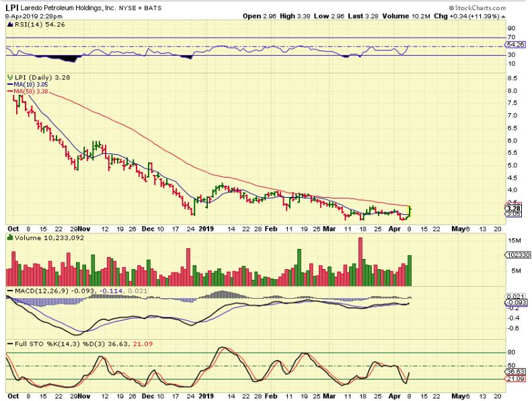Click the 3.28 last price tag
The width and height of the screenshot is (532, 401).
point(513,208)
